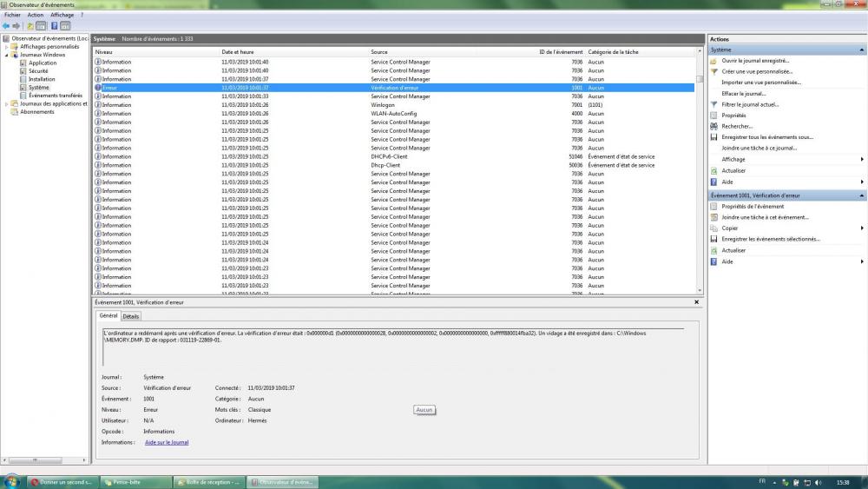Select the DHCPv6-Client event row
868x489 pixels.
393,156
